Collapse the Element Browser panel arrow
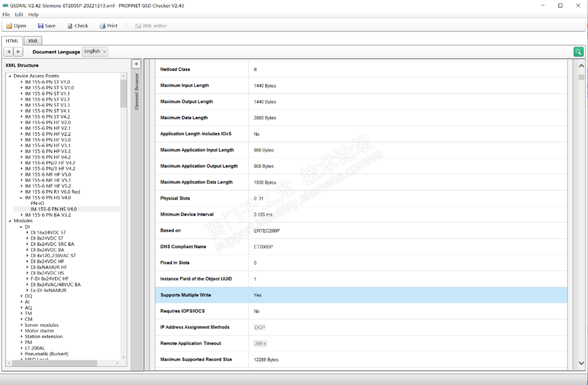This screenshot has width=588, height=385. [136, 64]
